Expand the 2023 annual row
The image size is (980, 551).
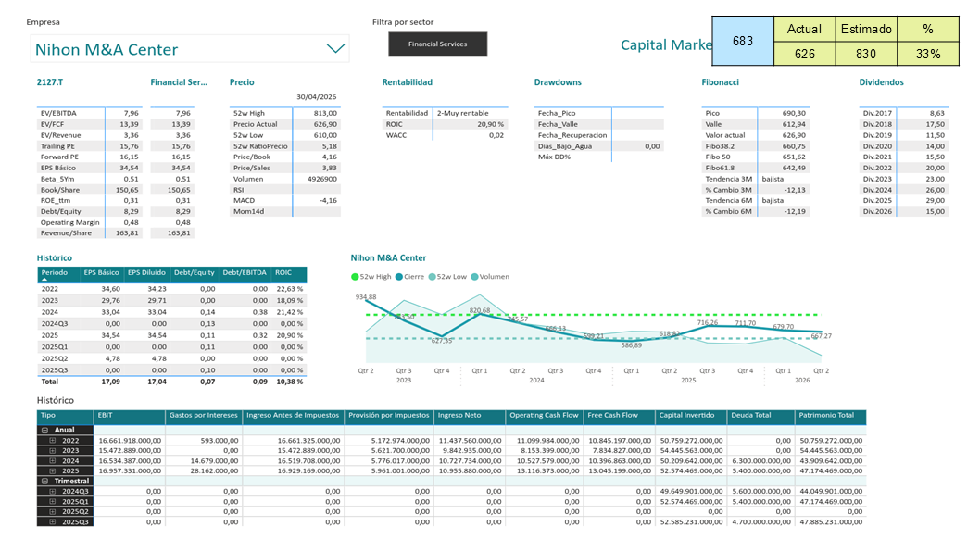[x=53, y=450]
